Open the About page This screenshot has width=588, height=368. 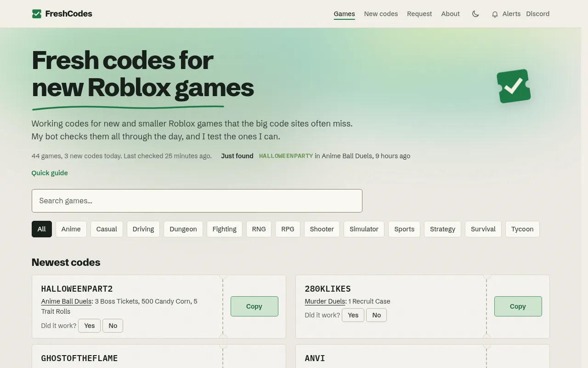(x=450, y=14)
